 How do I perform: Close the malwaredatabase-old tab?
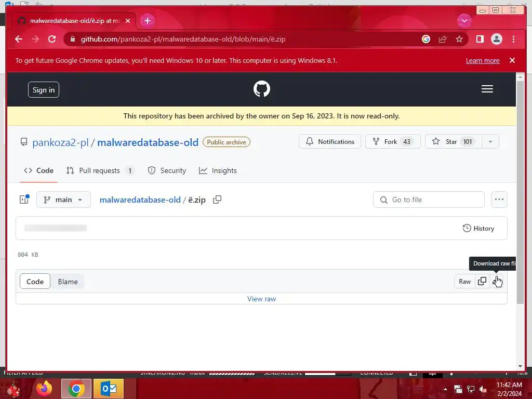[x=128, y=21]
